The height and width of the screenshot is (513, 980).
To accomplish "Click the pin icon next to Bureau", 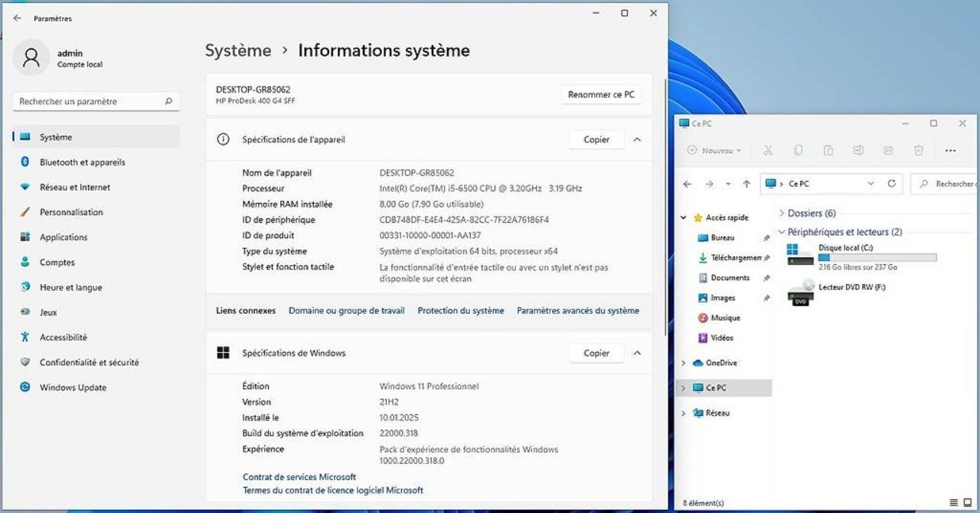I will point(766,238).
